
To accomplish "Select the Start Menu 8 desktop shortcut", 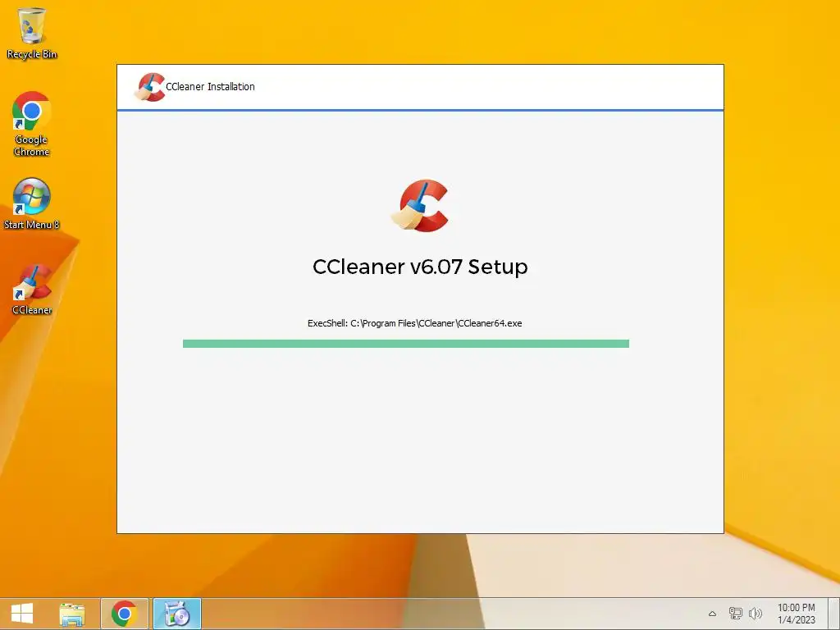I will (32, 203).
